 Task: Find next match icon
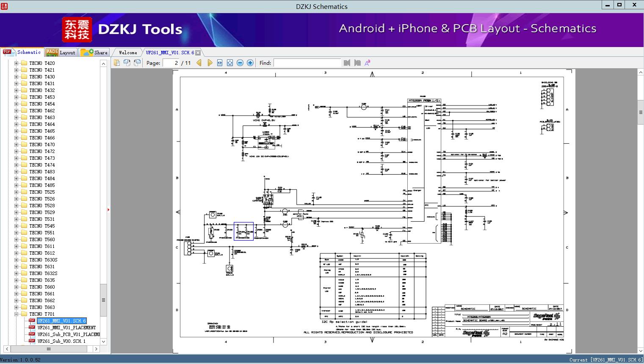[357, 63]
